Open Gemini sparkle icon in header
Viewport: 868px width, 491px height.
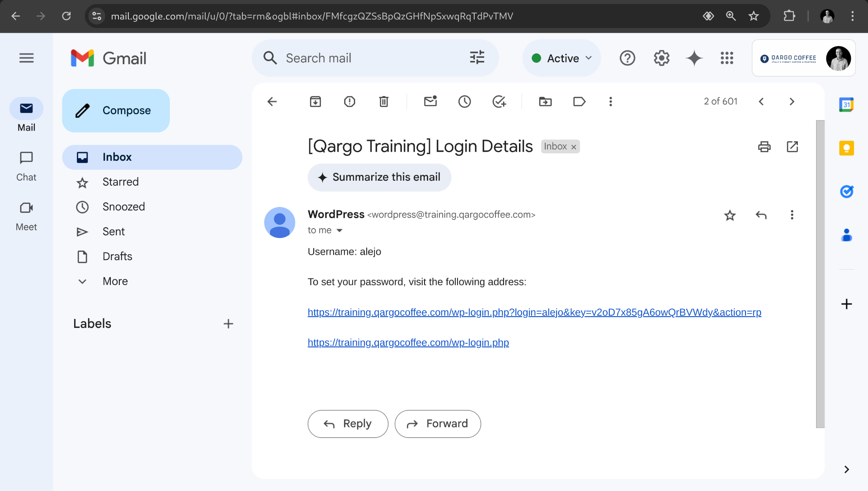pos(694,58)
